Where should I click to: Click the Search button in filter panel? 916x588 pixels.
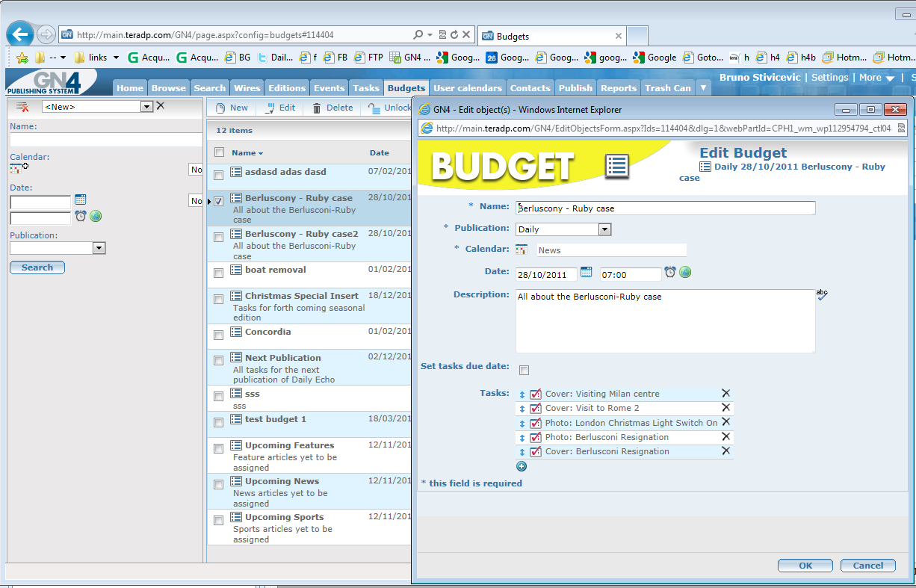37,267
